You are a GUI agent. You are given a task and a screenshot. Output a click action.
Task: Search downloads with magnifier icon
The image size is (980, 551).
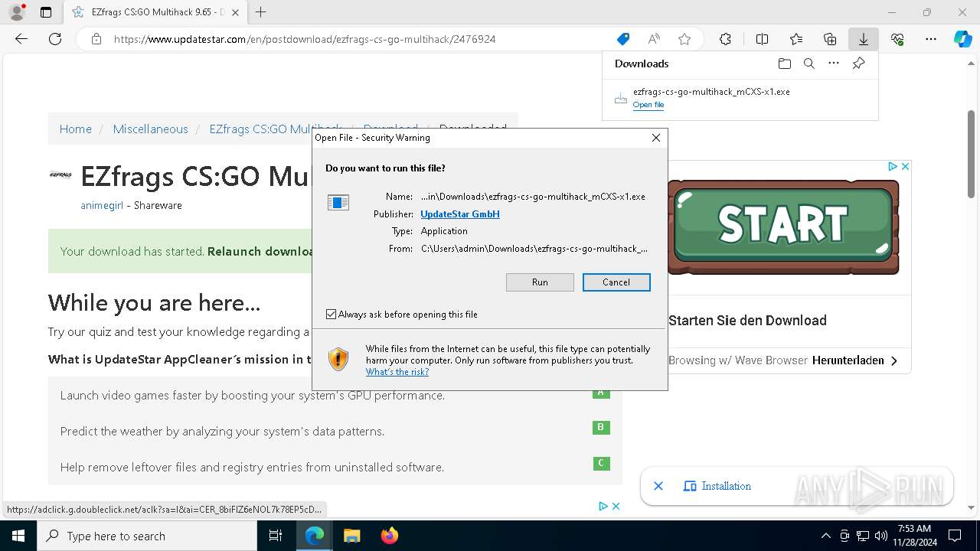point(808,64)
